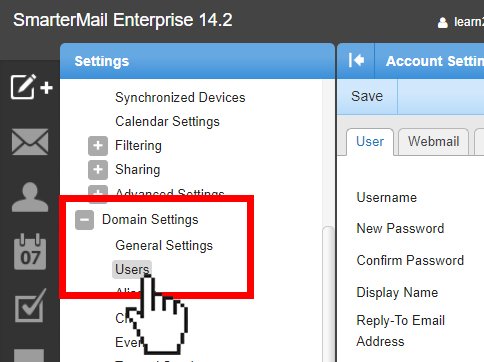Viewport: 484px width, 362px height.
Task: Click the compose new message icon
Action: pos(31,87)
